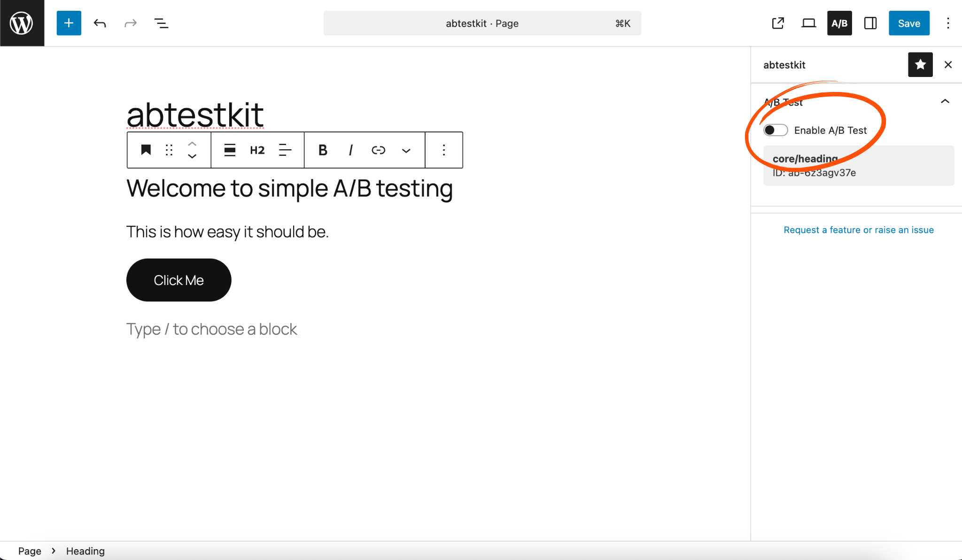
Task: Click the Redo arrow
Action: tap(130, 23)
